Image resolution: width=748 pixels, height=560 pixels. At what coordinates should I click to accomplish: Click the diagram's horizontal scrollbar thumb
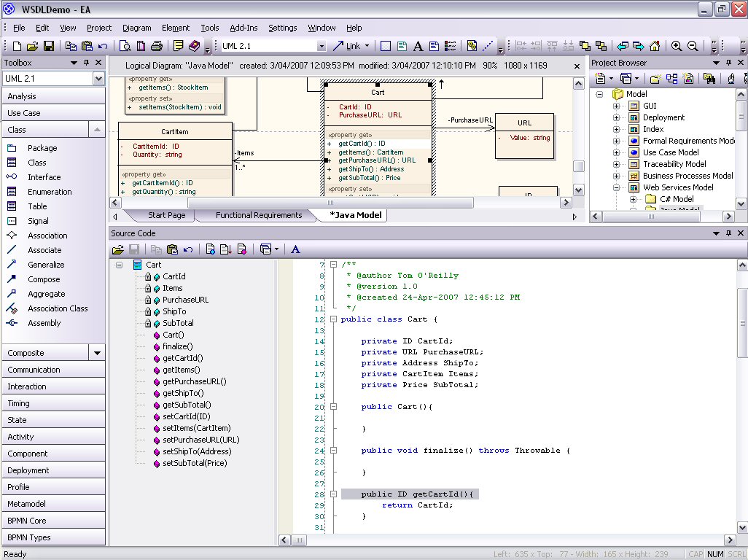pos(330,202)
